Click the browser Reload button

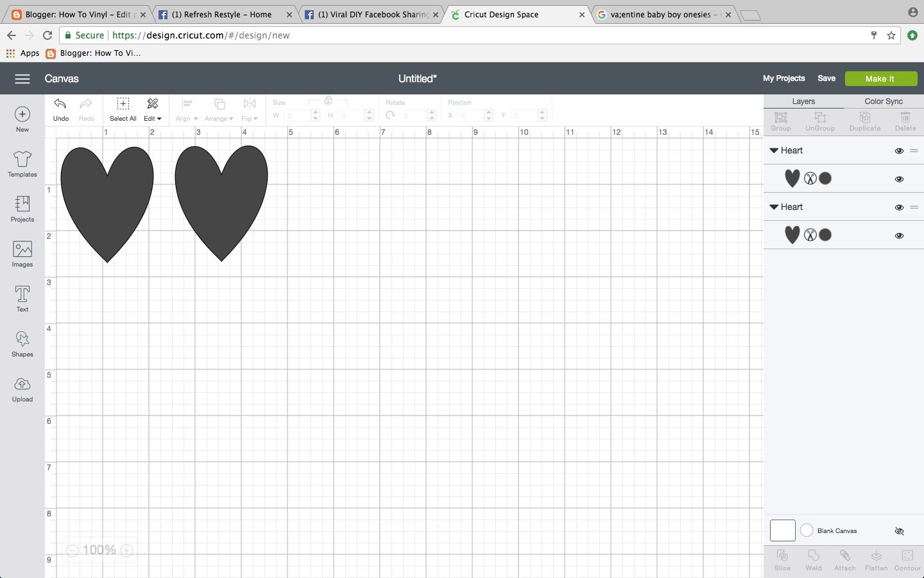(47, 35)
